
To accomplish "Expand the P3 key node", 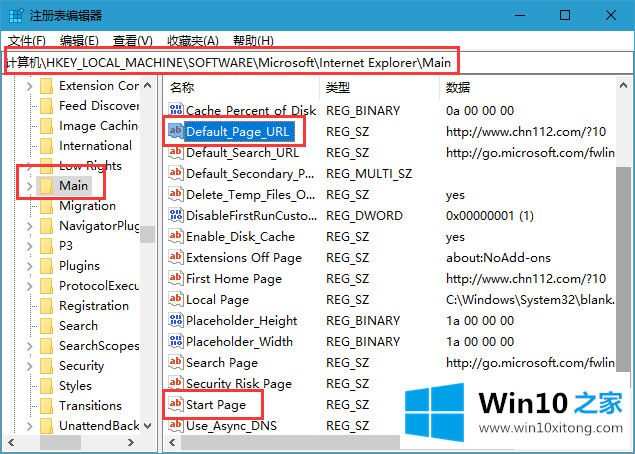I will 30,246.
